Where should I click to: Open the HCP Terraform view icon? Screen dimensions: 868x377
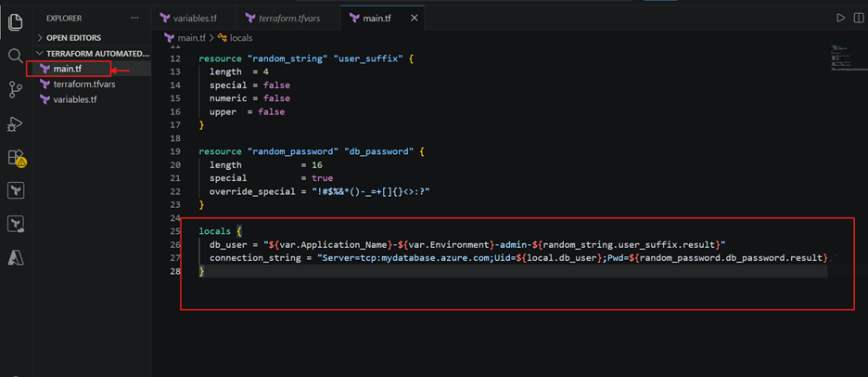coord(16,224)
